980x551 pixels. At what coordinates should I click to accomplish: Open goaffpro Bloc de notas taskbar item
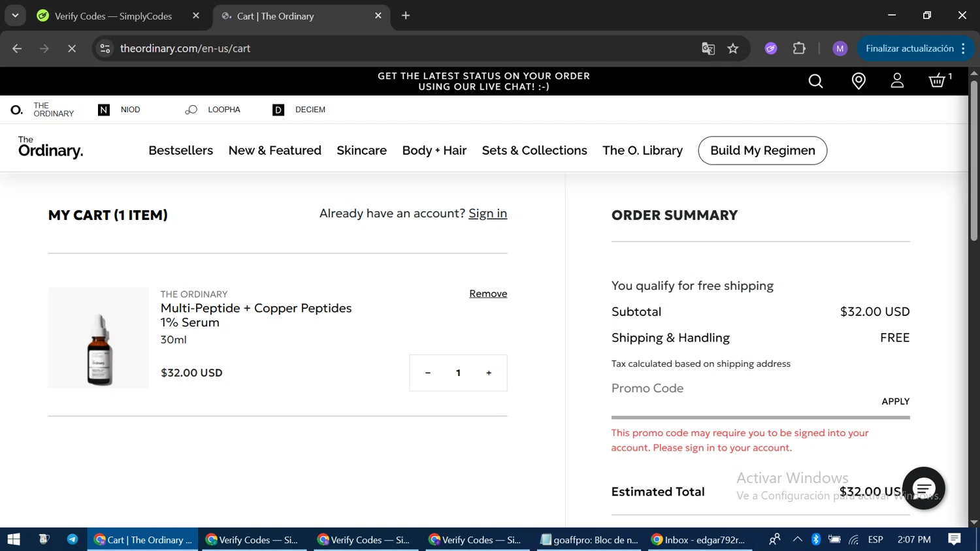590,539
